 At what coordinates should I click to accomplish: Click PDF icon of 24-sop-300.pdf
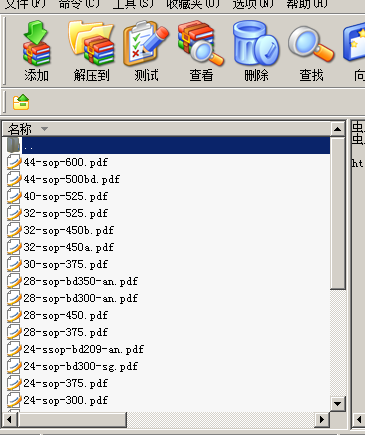(x=14, y=400)
